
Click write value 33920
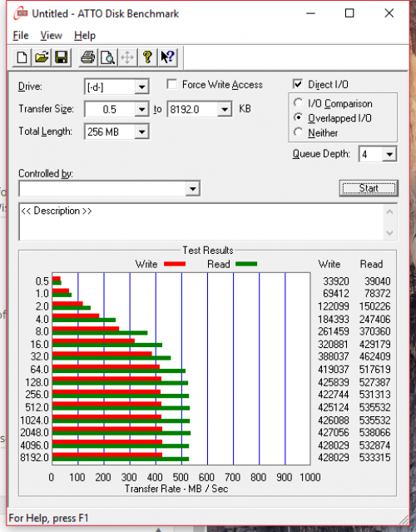point(335,281)
